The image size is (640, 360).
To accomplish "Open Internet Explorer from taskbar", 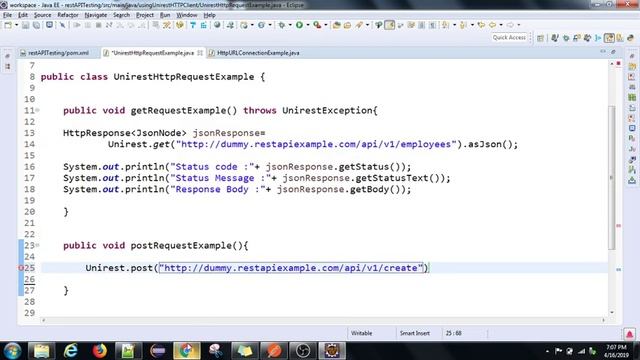I will point(71,351).
